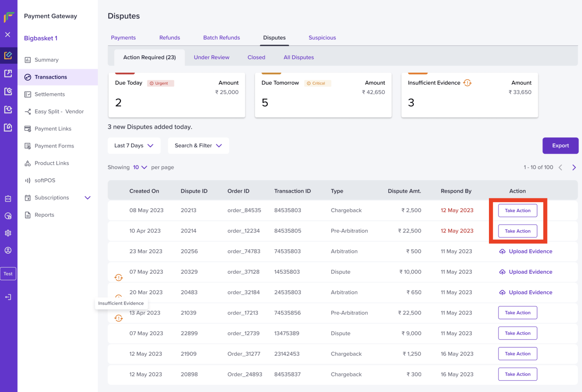Open the Batch Refunds tab
The image size is (582, 392).
pos(221,38)
